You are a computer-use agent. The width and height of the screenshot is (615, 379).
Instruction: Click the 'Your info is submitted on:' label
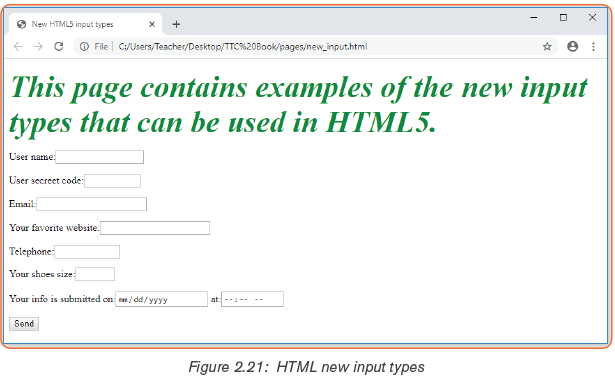(62, 299)
